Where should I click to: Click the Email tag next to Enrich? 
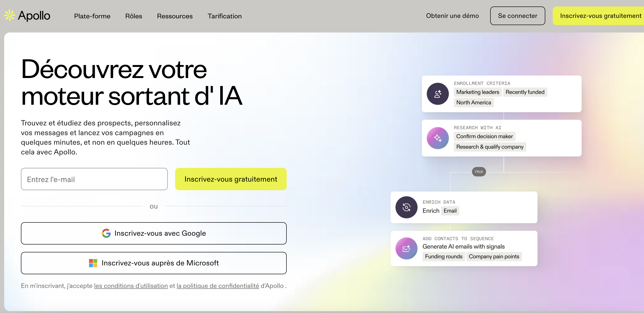[450, 211]
